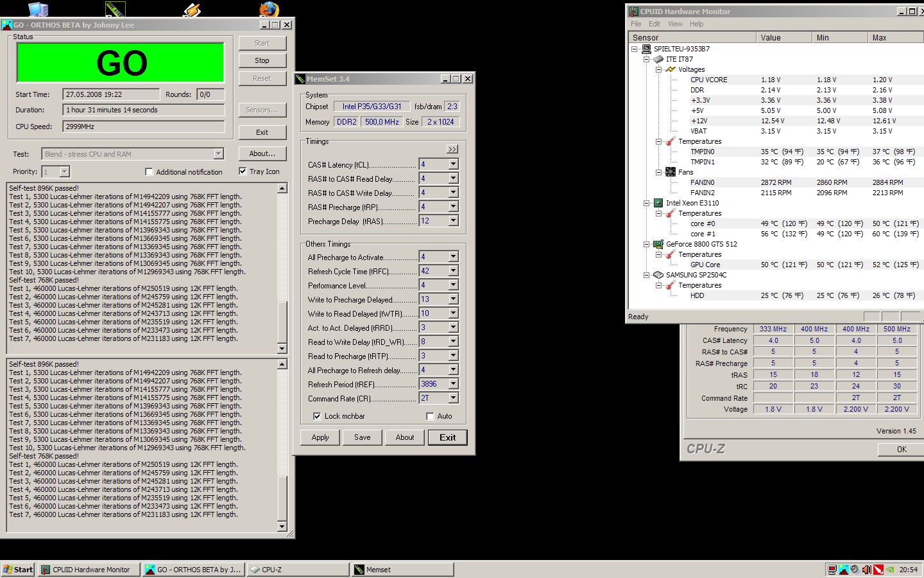Toggle Auto checkbox in MemSet
The height and width of the screenshot is (578, 924).
430,416
